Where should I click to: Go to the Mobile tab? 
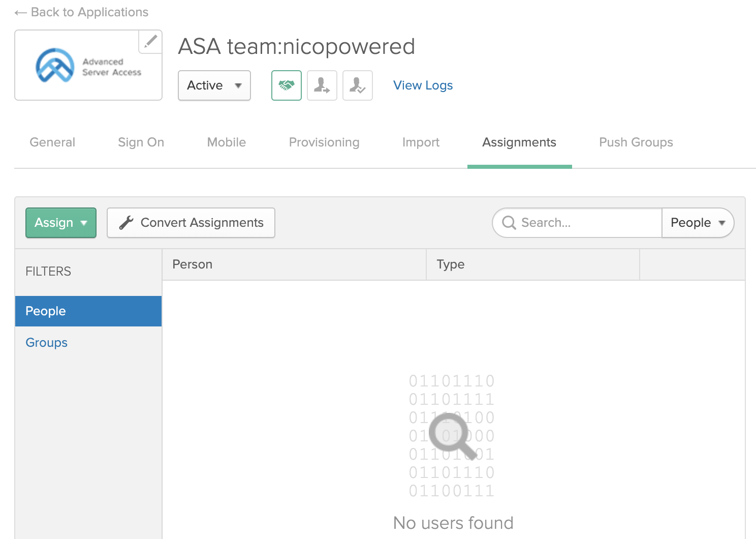226,142
